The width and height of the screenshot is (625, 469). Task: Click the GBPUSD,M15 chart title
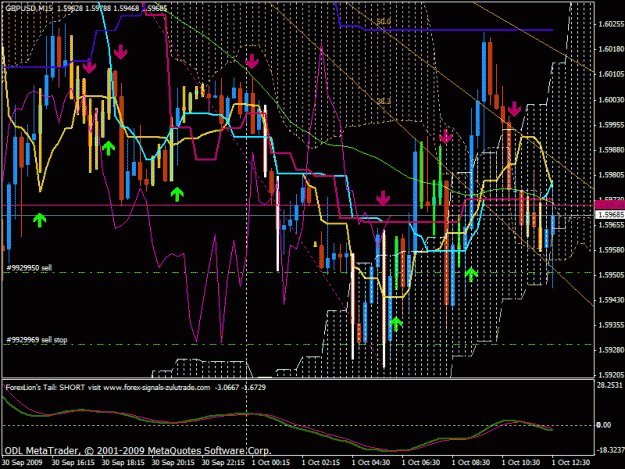click(x=29, y=8)
